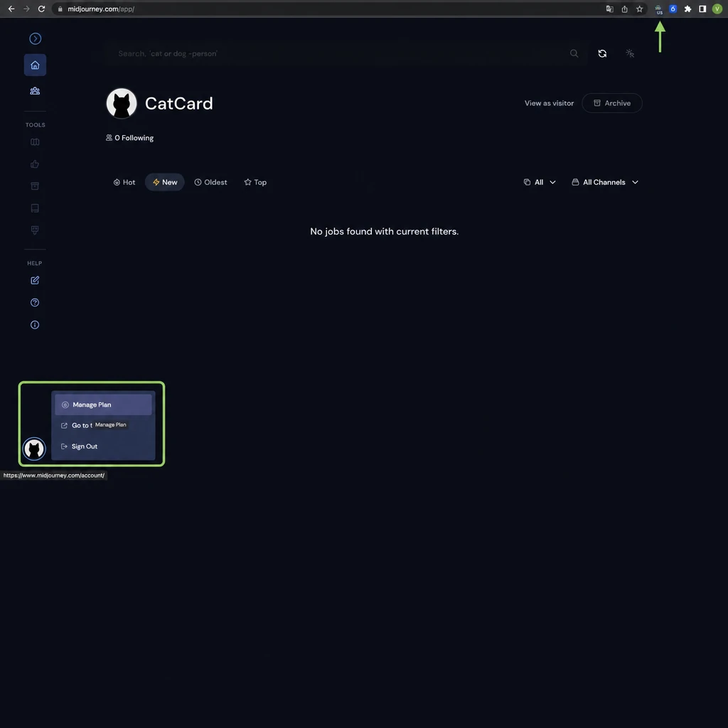Open the Community feed people icon

35,91
